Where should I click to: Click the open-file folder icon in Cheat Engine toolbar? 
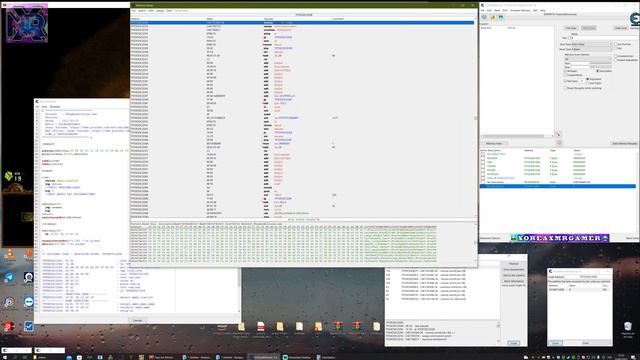[x=493, y=17]
